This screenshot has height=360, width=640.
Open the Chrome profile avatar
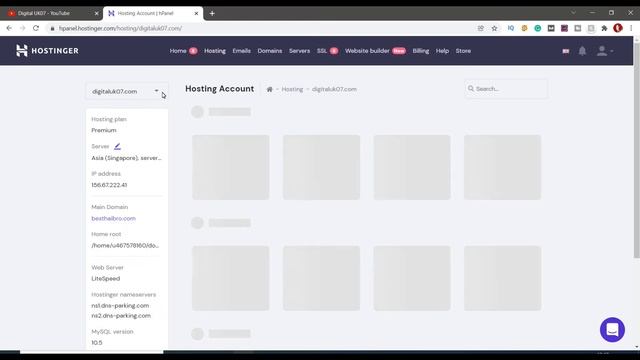pyautogui.click(x=618, y=28)
